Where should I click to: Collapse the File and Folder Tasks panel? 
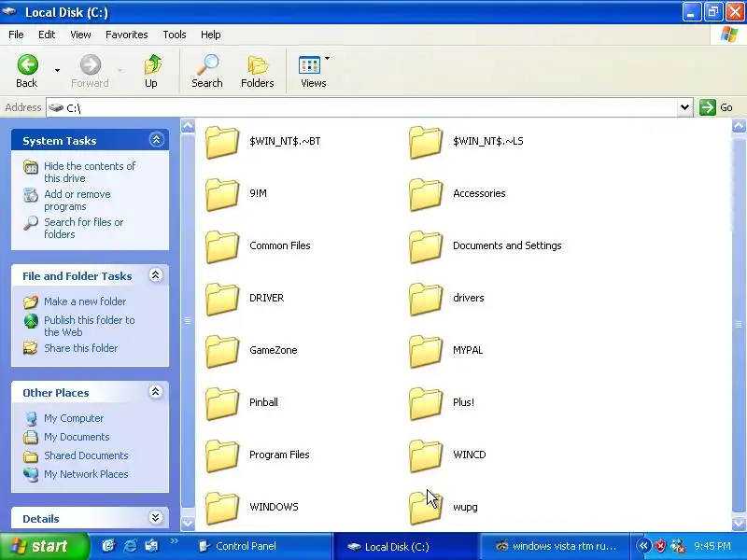coord(155,275)
